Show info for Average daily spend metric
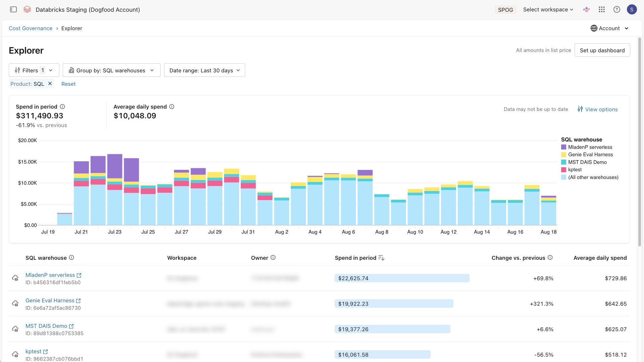The image size is (644, 362). [172, 107]
